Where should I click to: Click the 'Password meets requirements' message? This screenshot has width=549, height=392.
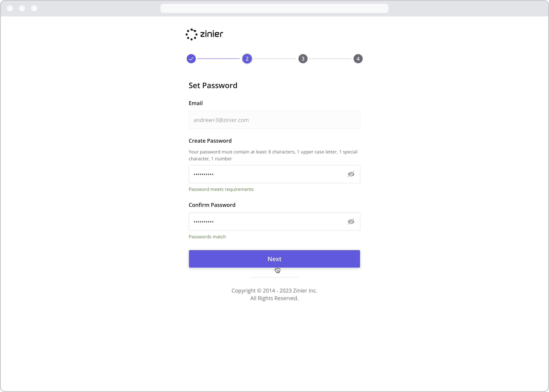point(221,189)
